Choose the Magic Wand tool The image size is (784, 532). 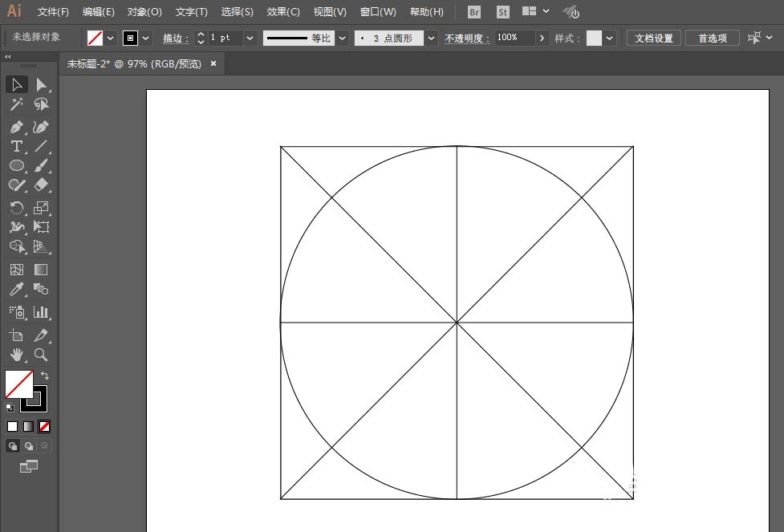[17, 104]
